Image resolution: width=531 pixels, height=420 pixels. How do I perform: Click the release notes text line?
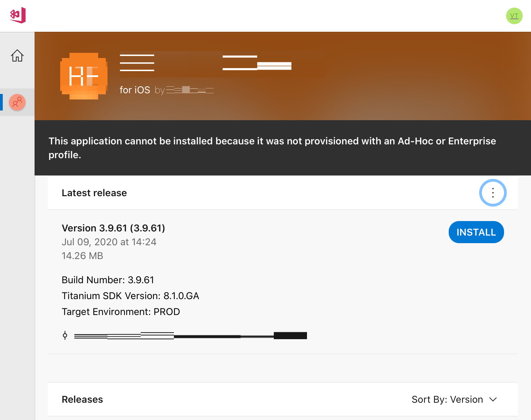[x=190, y=335]
